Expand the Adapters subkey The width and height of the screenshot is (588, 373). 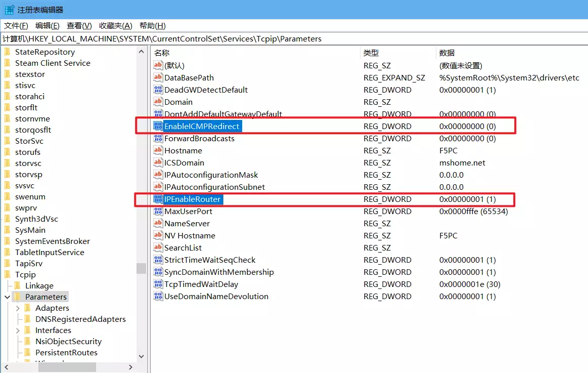pos(18,308)
